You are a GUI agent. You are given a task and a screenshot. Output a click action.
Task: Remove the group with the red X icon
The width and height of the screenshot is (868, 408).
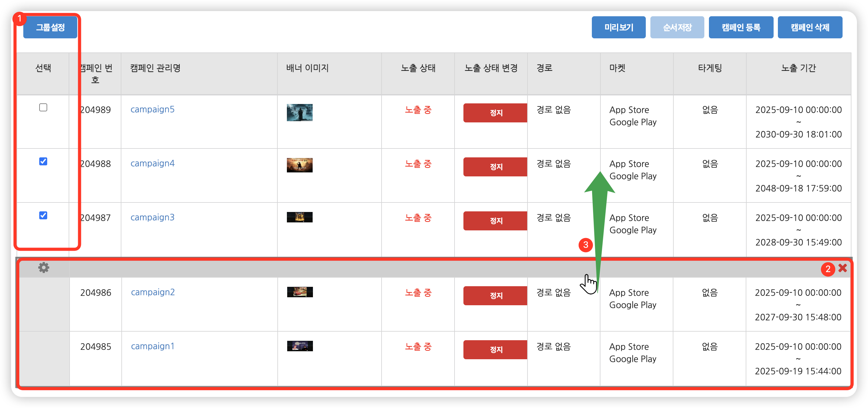click(x=842, y=268)
